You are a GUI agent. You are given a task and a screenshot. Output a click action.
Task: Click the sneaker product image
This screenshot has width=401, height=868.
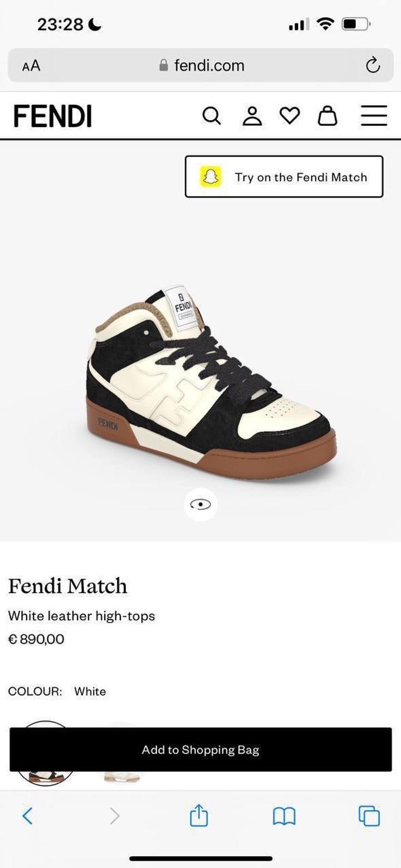click(212, 384)
